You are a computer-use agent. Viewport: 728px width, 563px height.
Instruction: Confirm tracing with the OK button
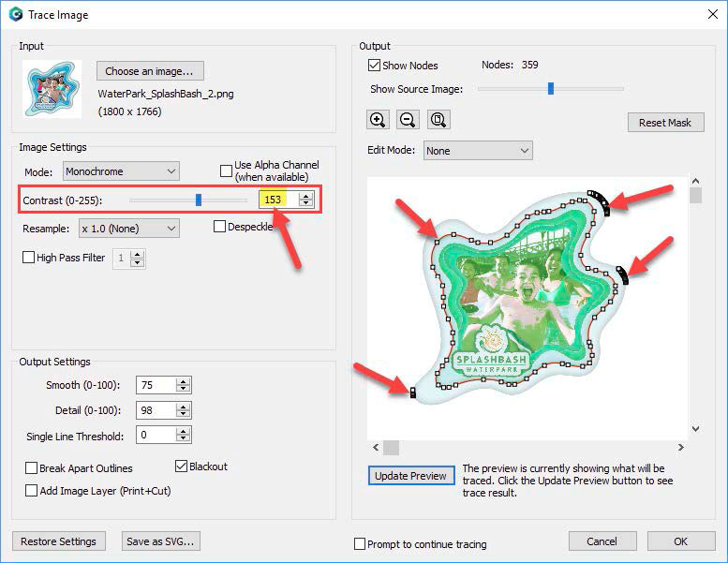[x=681, y=541]
